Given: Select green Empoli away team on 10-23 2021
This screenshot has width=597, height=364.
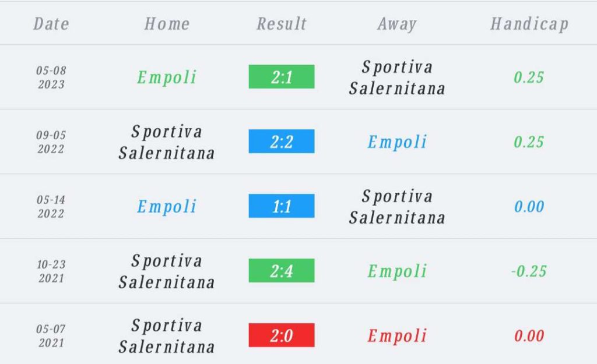Looking at the screenshot, I should coord(396,271).
